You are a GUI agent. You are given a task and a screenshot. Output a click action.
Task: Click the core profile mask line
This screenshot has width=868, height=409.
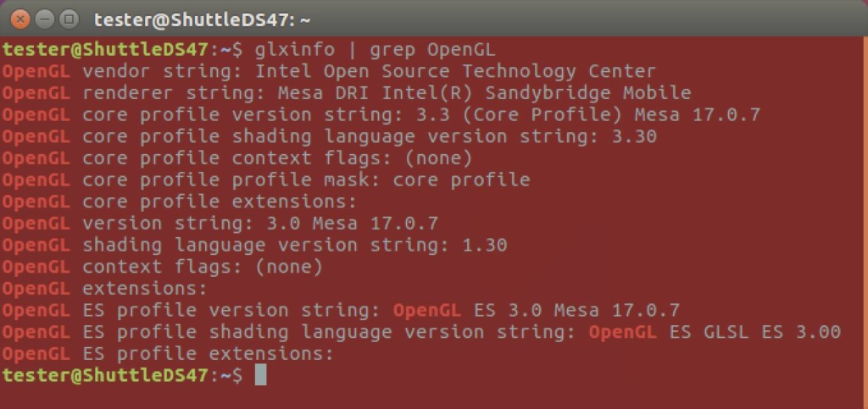click(x=305, y=180)
